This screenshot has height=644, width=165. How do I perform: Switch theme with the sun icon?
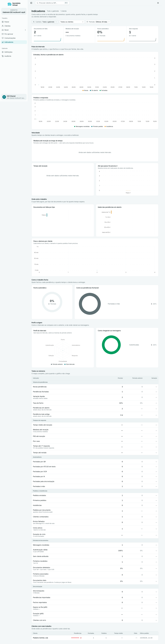pyautogui.click(x=158, y=3)
